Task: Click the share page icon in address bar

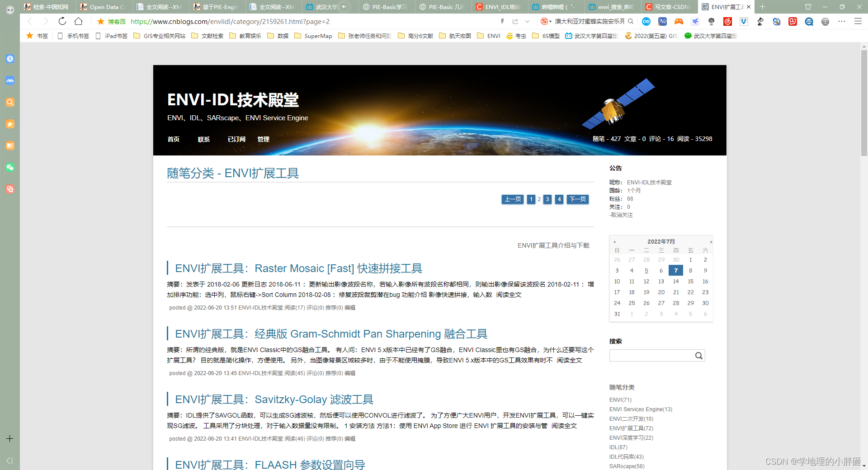Action: [x=515, y=21]
